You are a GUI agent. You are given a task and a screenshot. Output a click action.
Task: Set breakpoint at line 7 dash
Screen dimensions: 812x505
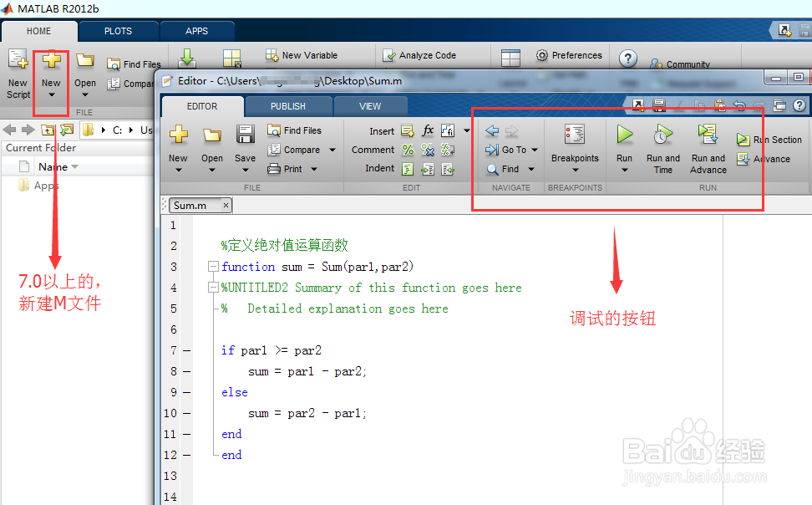click(x=187, y=351)
